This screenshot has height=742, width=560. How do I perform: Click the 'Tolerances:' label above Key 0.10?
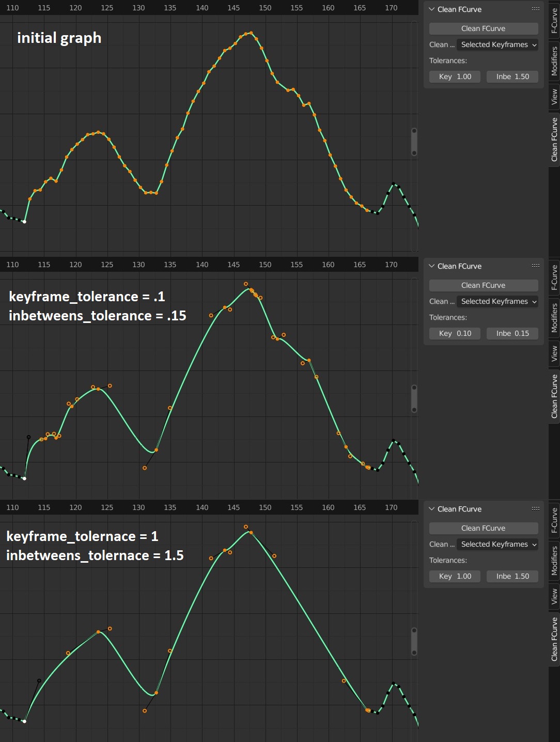pyautogui.click(x=448, y=317)
